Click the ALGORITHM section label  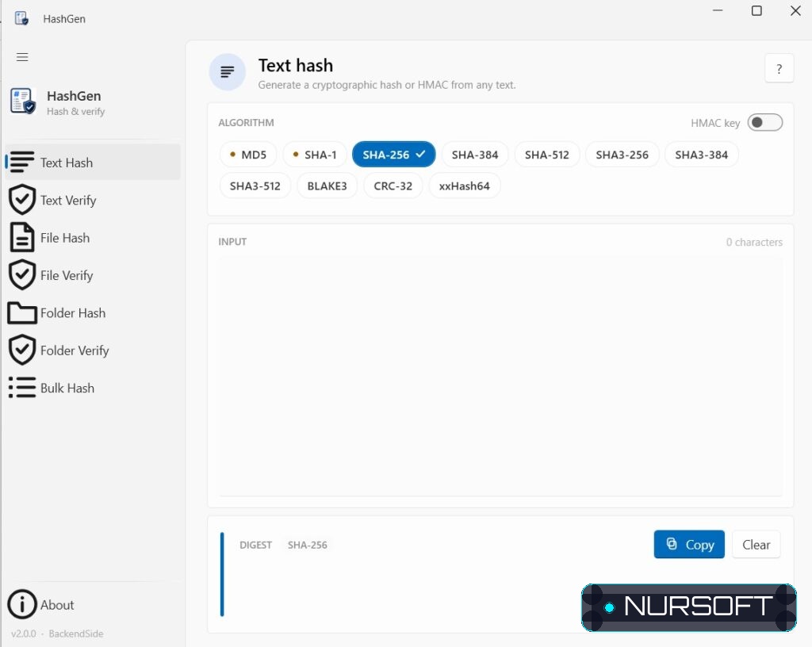(246, 123)
